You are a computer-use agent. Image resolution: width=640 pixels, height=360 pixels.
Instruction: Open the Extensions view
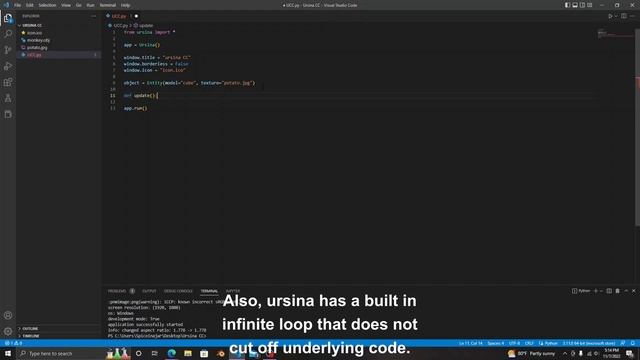click(x=8, y=82)
